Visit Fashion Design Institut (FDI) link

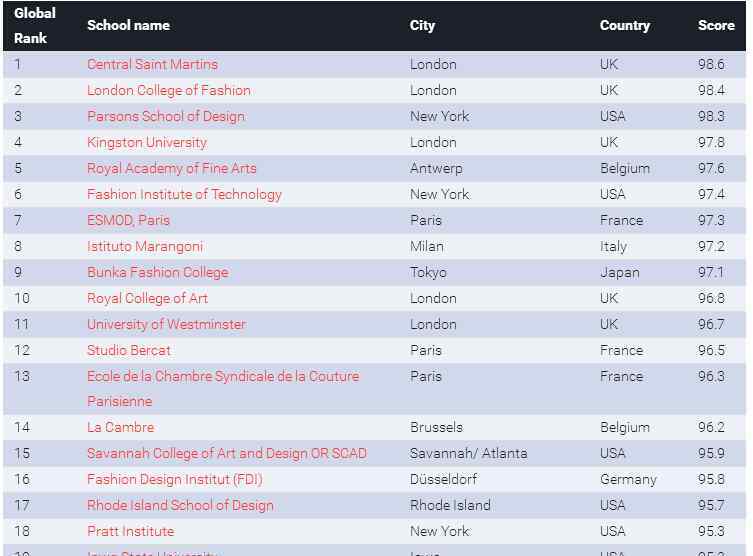174,479
